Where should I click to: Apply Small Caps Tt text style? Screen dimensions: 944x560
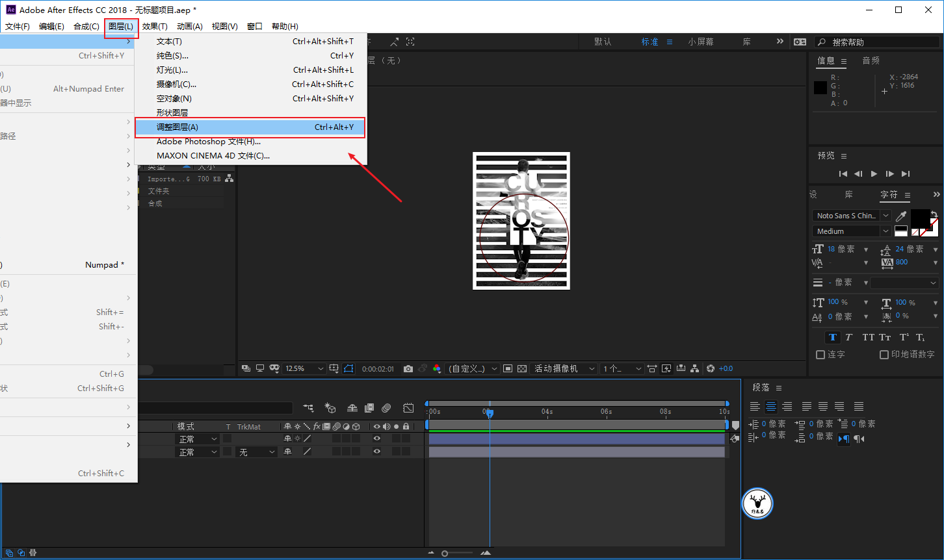pos(885,337)
